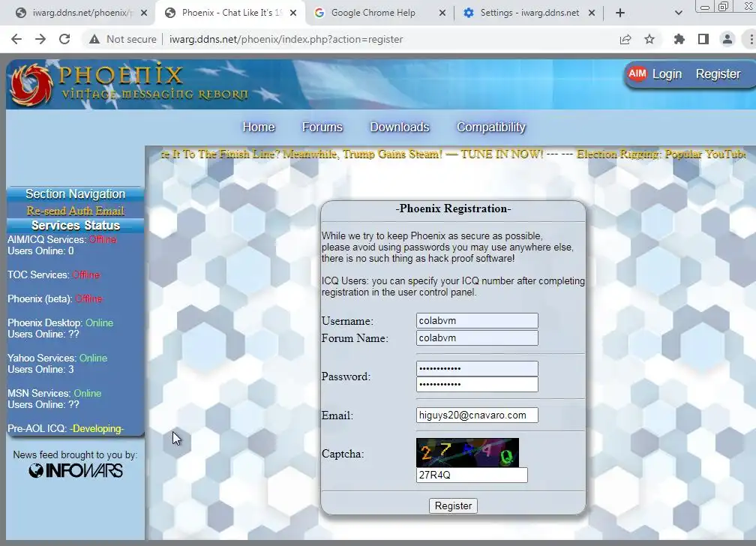Viewport: 756px width, 546px height.
Task: Submit form with Register button
Action: pos(453,505)
